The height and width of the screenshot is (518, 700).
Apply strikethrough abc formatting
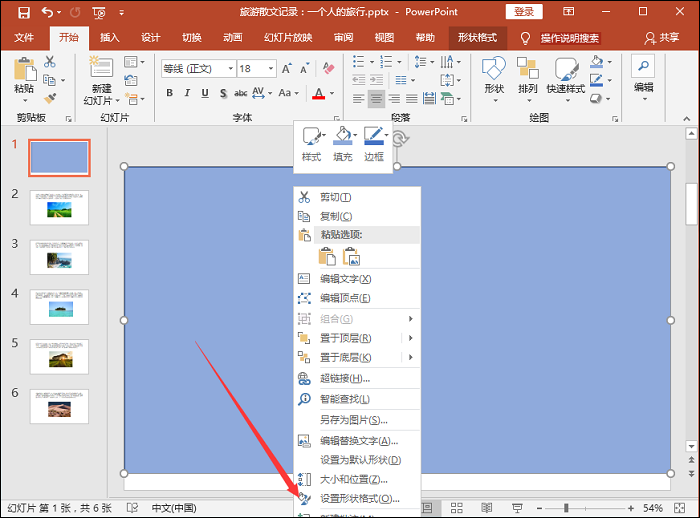tap(240, 93)
